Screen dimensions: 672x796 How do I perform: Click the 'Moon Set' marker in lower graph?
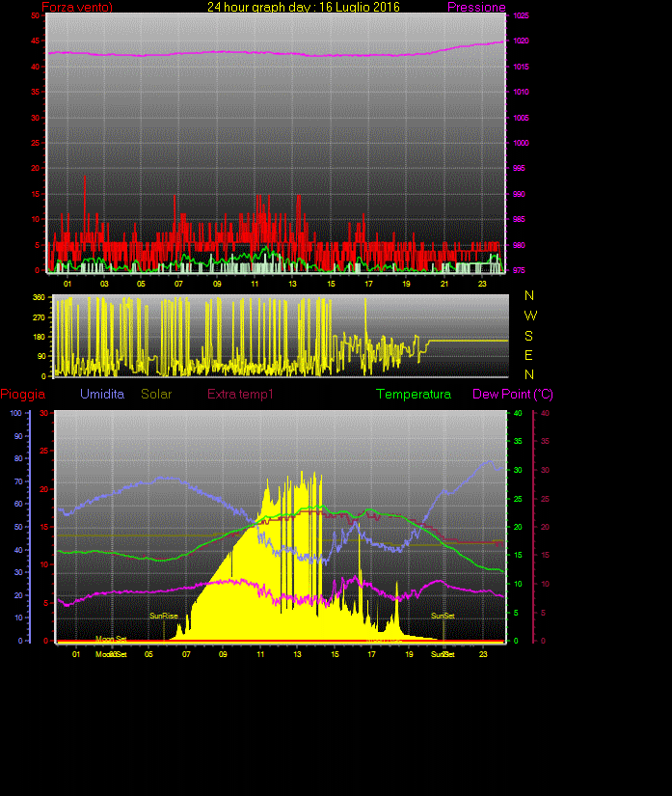tap(111, 639)
